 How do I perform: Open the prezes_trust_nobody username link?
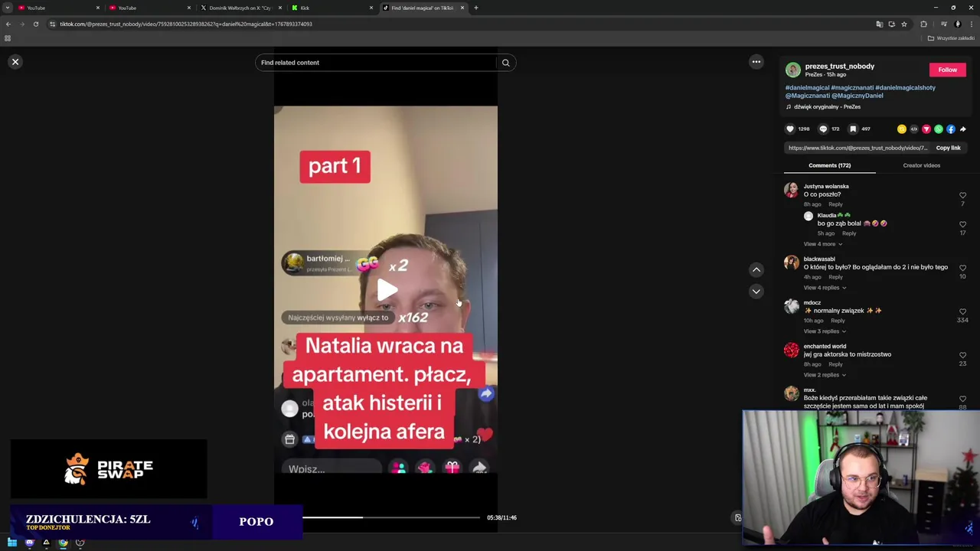pos(839,67)
